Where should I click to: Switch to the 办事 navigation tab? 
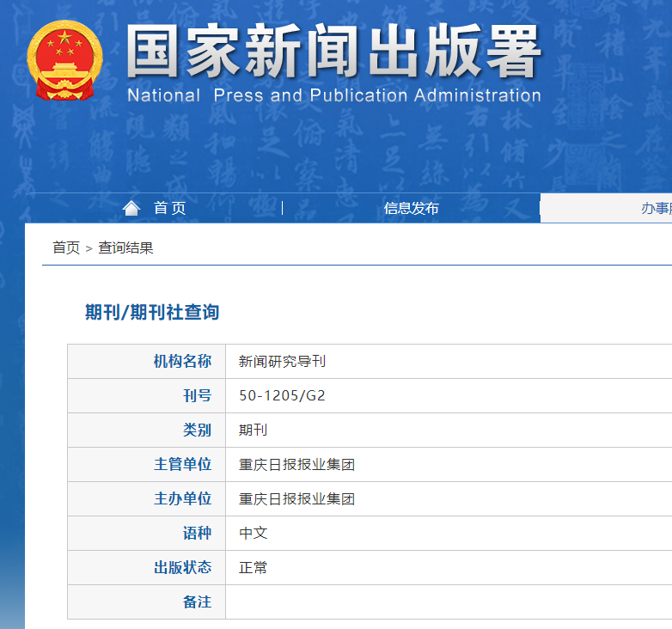655,208
